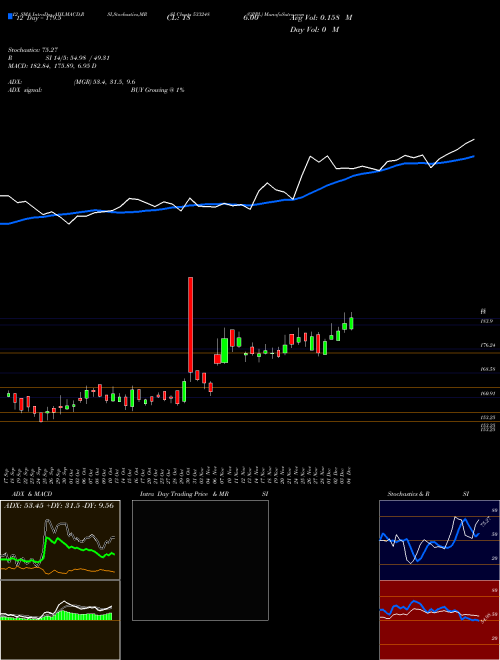Click the 'BUY Growing @ 1%' signal text
Viewport: 500px width, 660px height.
tap(157, 90)
